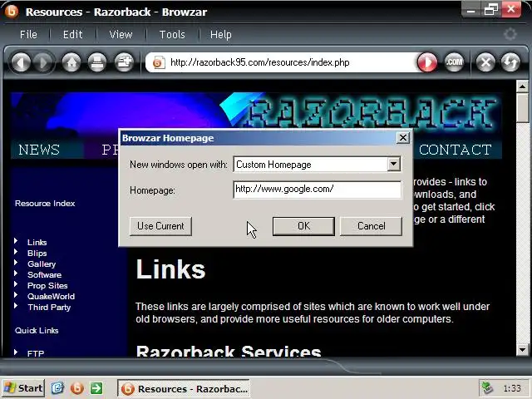Open the 'New windows open with' dropdown
532x399 pixels.
click(393, 165)
